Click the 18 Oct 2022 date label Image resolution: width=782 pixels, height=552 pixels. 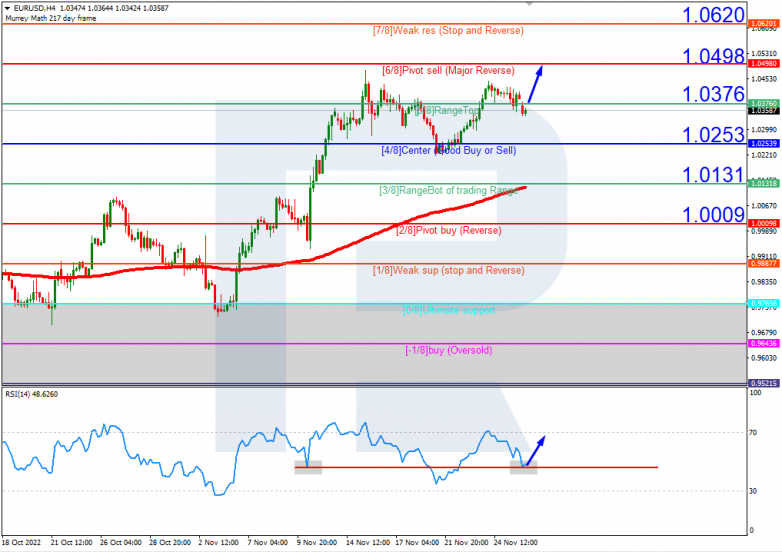21,543
